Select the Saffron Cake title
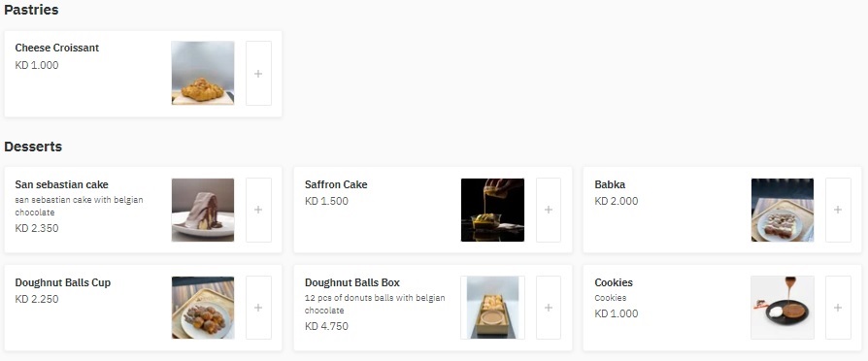The image size is (868, 361). click(x=336, y=184)
